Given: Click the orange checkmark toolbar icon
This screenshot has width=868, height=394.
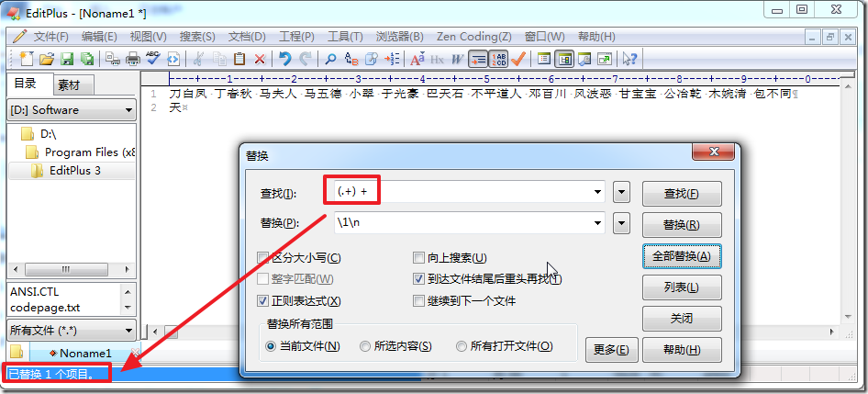Looking at the screenshot, I should 518,59.
